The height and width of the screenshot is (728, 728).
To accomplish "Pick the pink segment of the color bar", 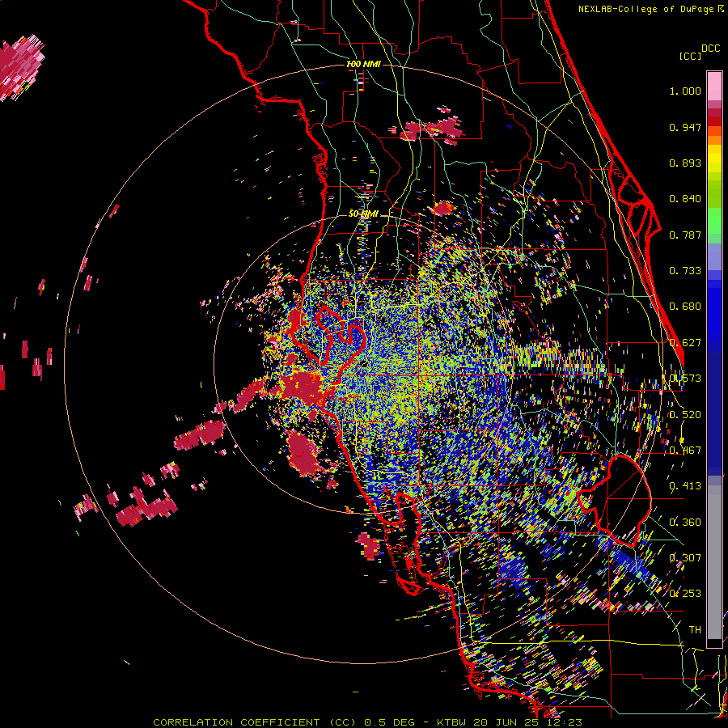I will pyautogui.click(x=714, y=86).
